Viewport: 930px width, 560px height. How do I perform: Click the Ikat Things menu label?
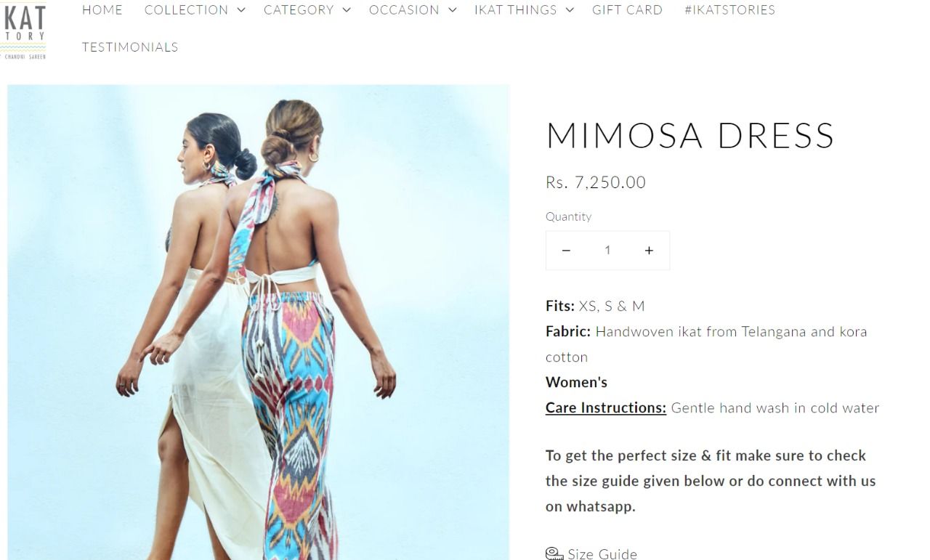516,10
